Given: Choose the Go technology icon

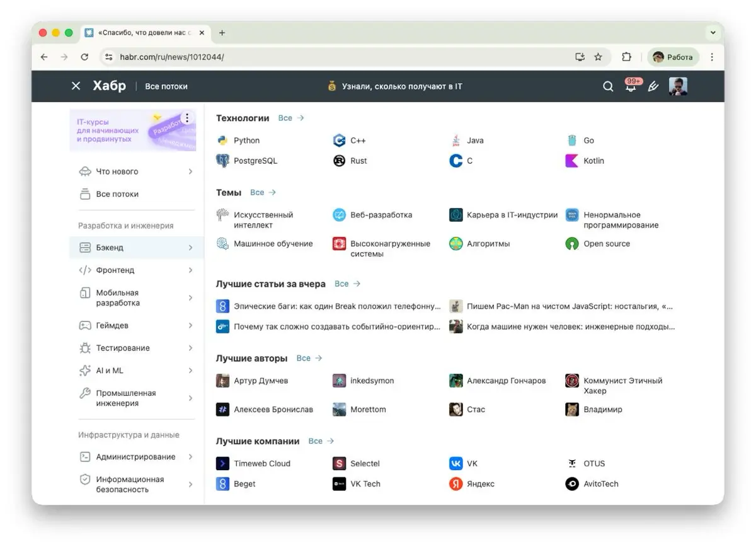Looking at the screenshot, I should (572, 141).
